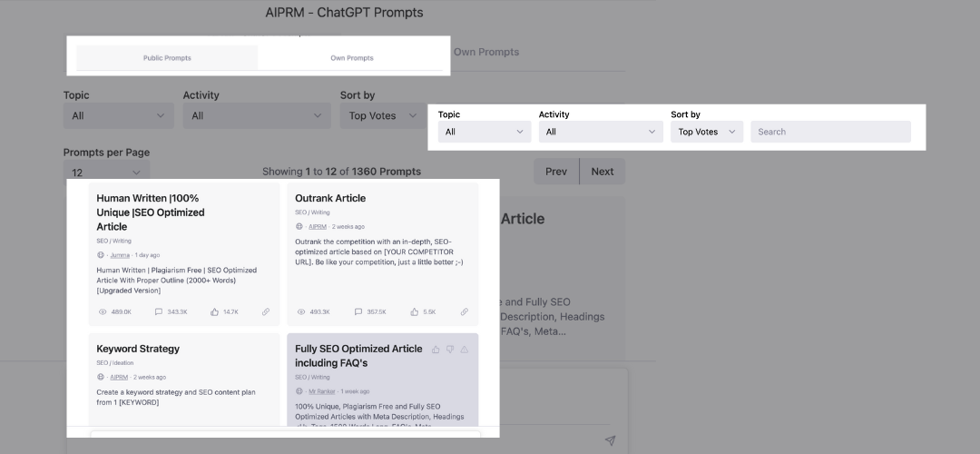
Task: Click the Create a keyword strategy description text
Action: click(x=176, y=398)
